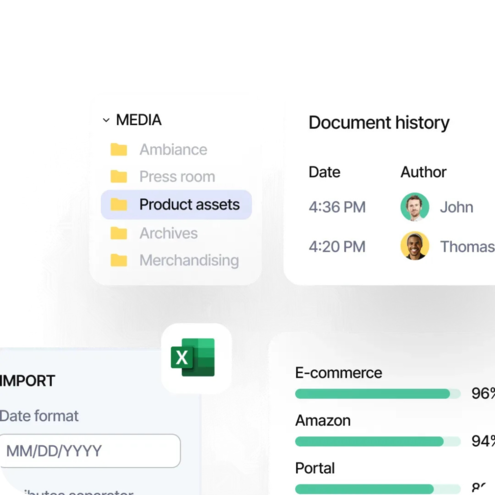Click the Press room folder icon
The image size is (495, 495).
click(119, 177)
